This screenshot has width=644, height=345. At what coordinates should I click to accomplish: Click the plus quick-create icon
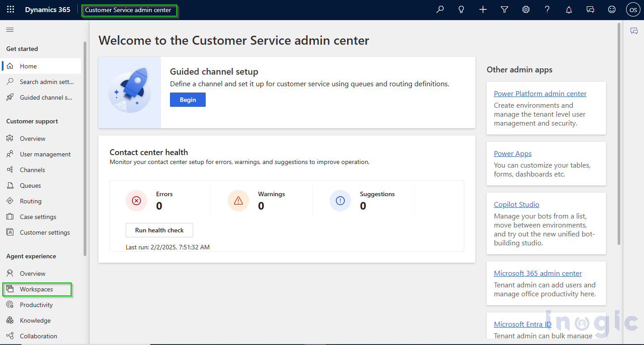pos(483,9)
